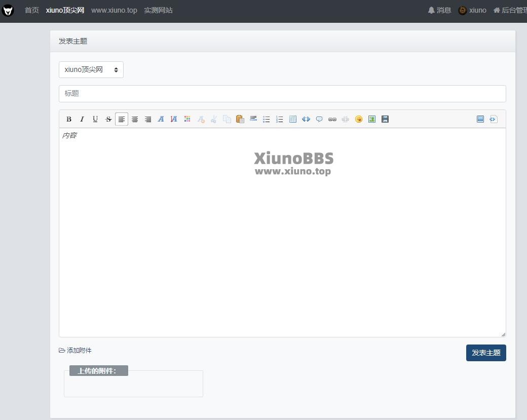Toggle bold formatting in the editor

pos(69,119)
